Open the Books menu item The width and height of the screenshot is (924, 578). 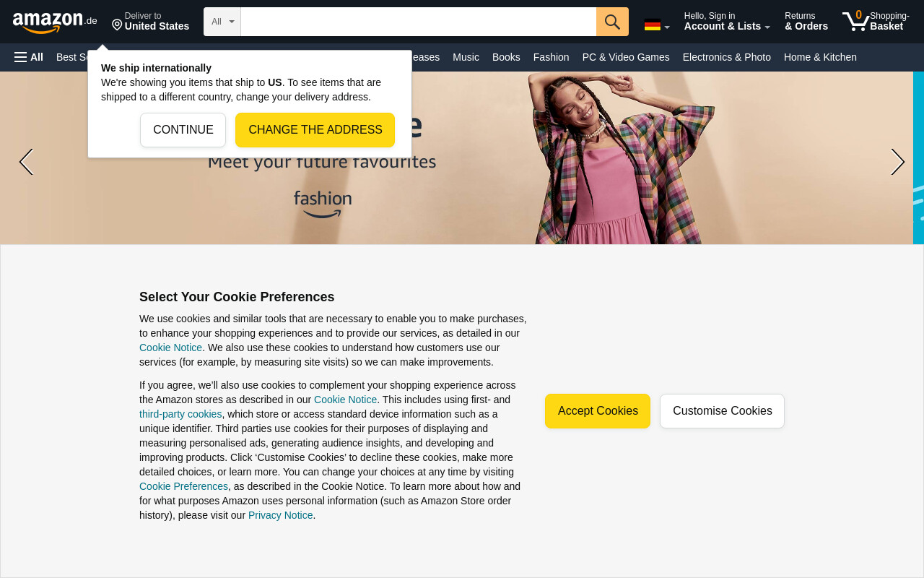506,57
